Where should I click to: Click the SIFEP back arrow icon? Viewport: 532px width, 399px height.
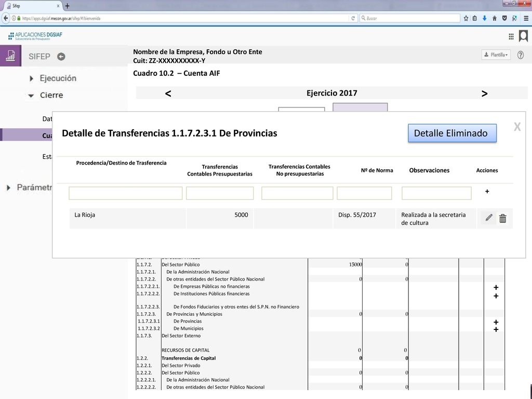click(x=61, y=57)
